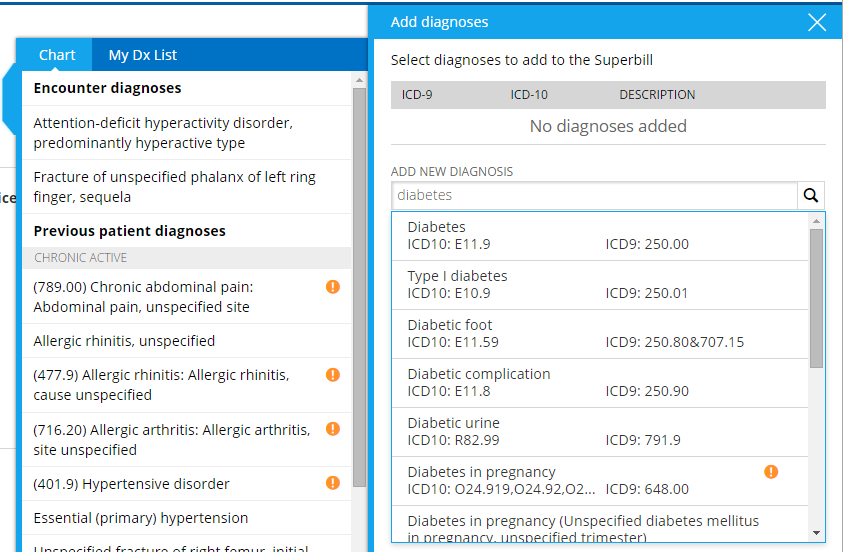Click warning icon next to Allergic rhinitis (477.9)

(333, 375)
